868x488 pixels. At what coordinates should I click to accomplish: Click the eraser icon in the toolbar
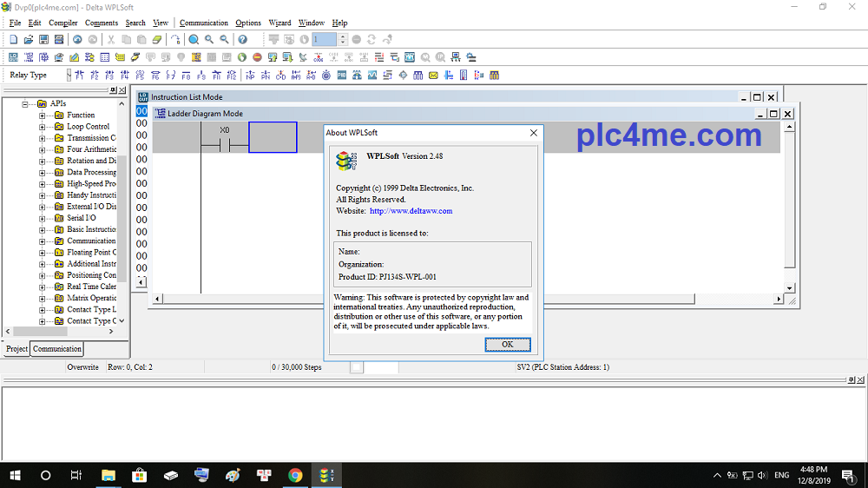(x=157, y=40)
